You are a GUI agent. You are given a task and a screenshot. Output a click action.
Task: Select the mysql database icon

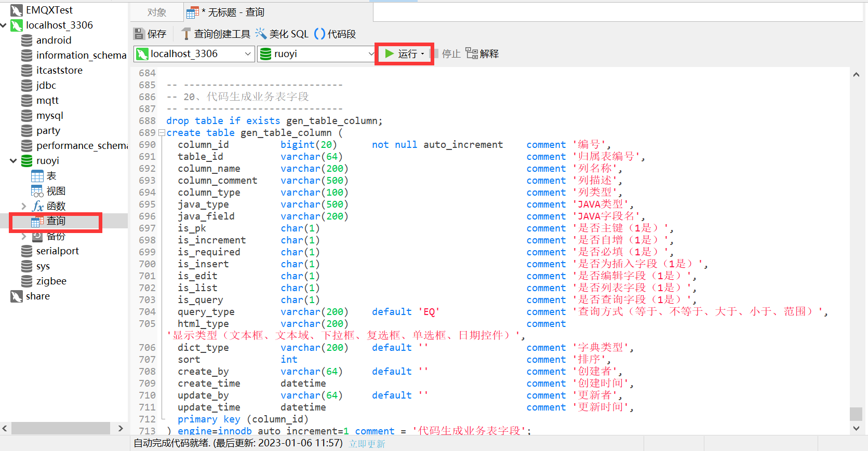point(27,115)
